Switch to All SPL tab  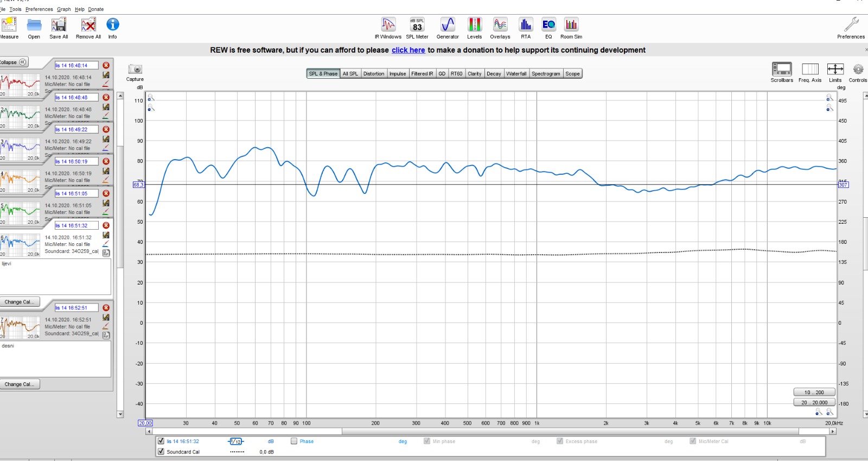(350, 74)
